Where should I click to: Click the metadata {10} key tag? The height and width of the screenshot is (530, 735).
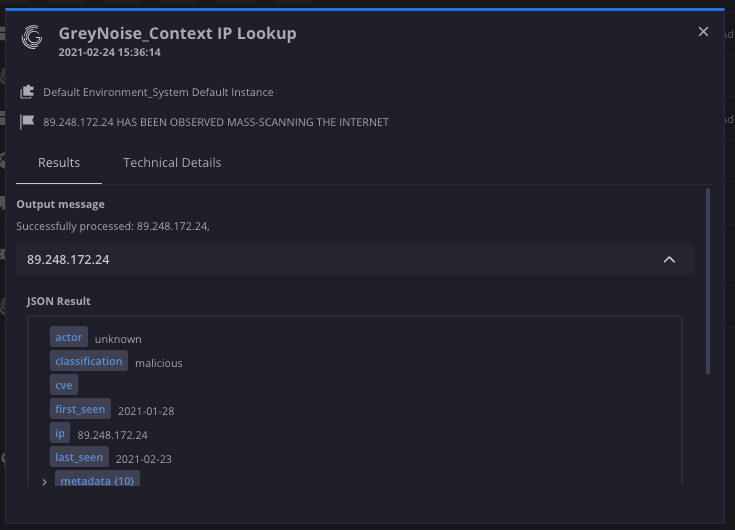98,479
